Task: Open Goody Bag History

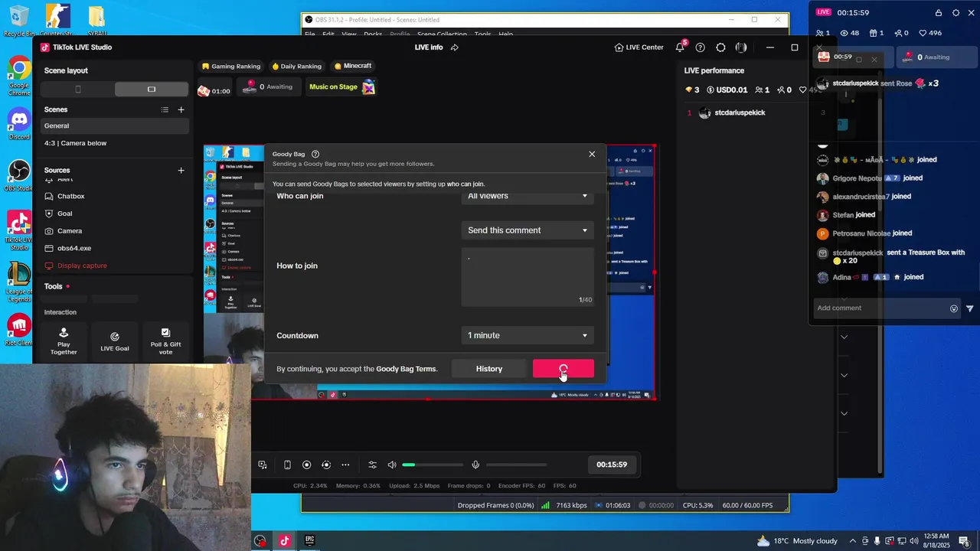Action: 489,369
